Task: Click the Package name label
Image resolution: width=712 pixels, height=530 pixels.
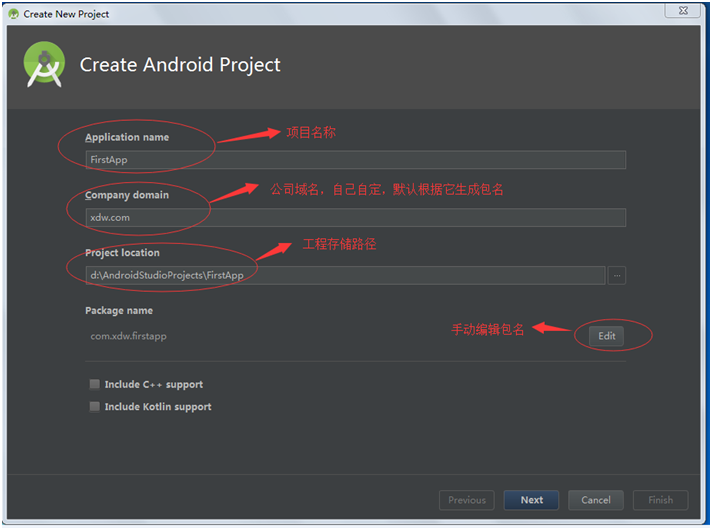Action: click(x=119, y=311)
